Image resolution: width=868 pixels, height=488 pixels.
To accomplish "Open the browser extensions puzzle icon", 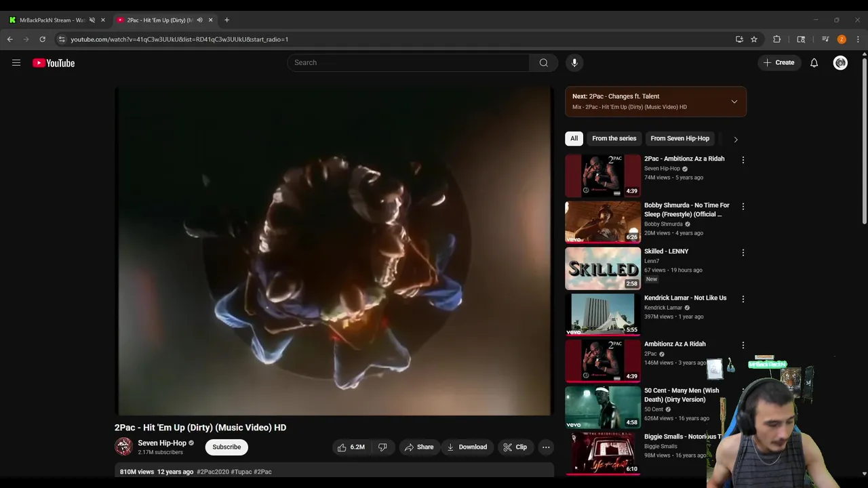I will tap(777, 39).
